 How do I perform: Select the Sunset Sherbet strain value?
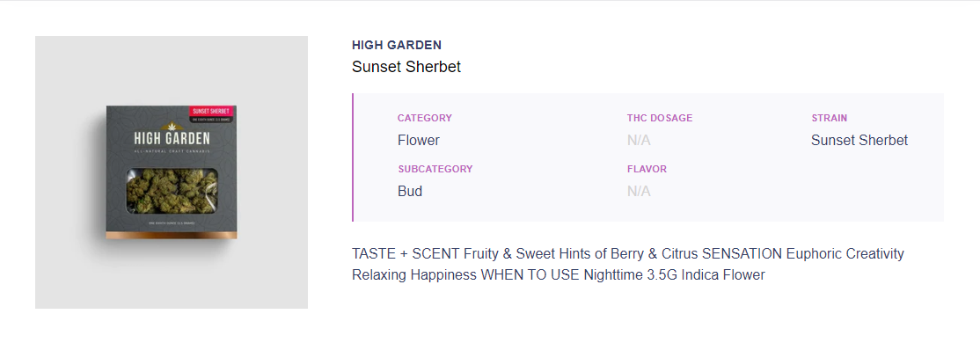coord(859,141)
